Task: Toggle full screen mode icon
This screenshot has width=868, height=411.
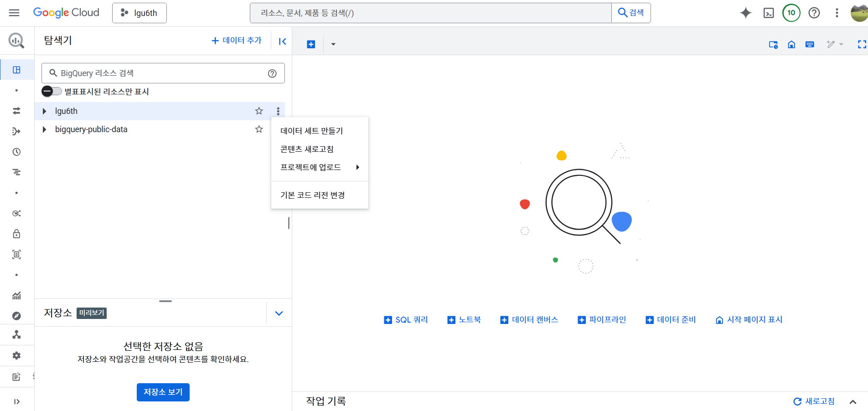Action: (862, 44)
